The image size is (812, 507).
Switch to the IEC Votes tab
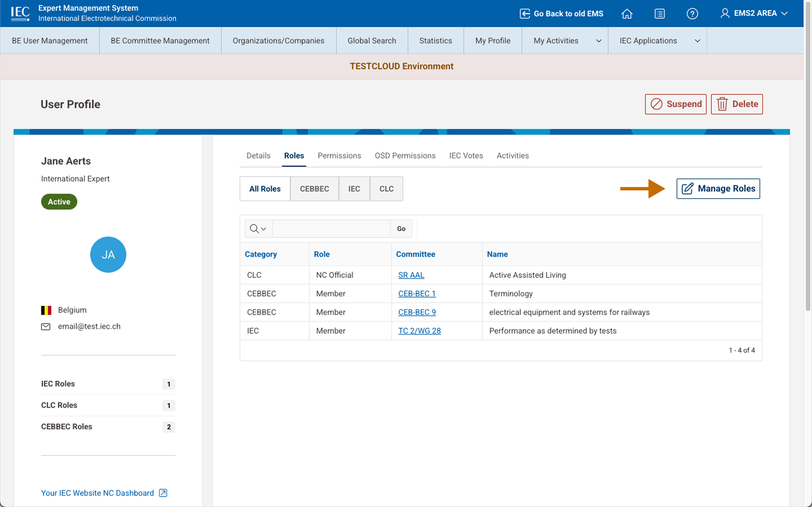[x=466, y=155]
